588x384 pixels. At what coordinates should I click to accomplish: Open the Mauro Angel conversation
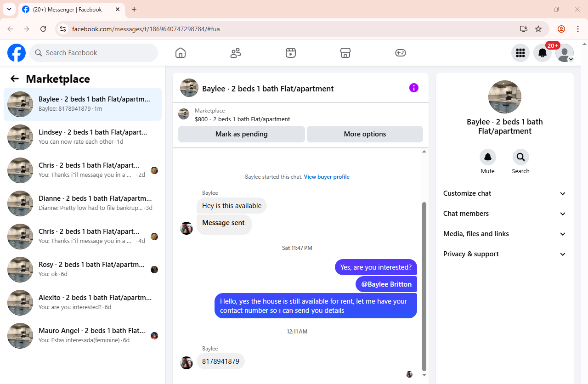(x=83, y=336)
